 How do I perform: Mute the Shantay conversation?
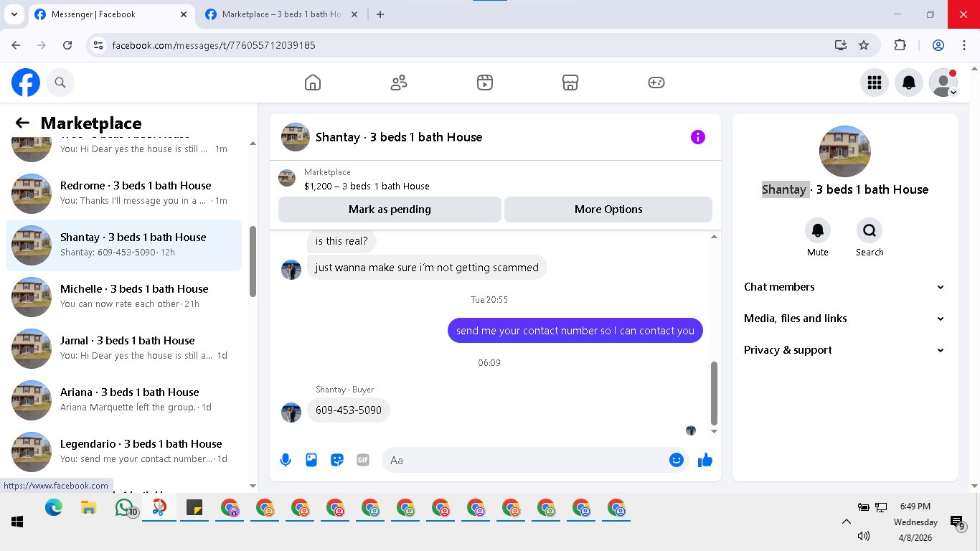pos(818,230)
